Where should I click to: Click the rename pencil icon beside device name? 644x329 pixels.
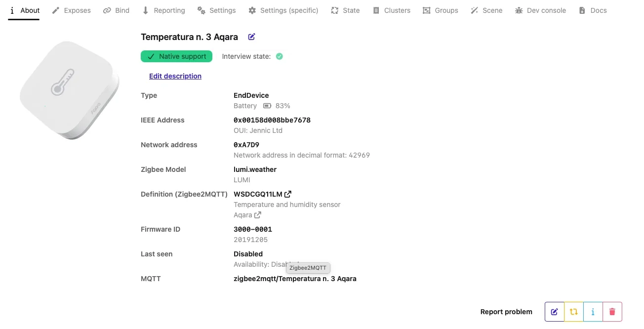tap(251, 37)
